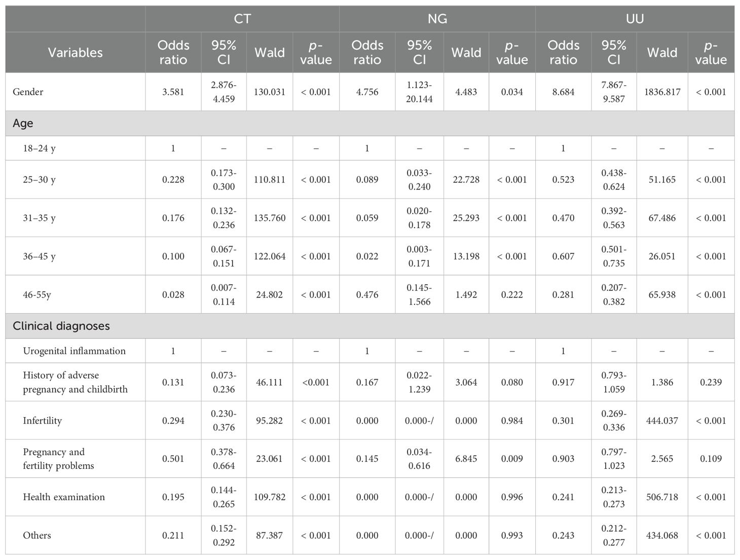The height and width of the screenshot is (560, 740).
Task: Click the CT column group header
Action: [x=242, y=19]
